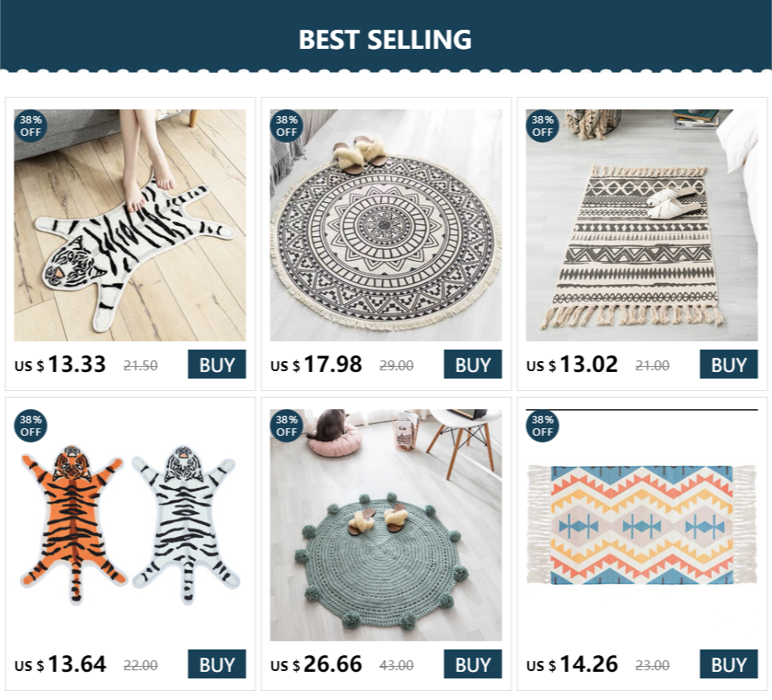This screenshot has height=700, width=772.
Task: View the green pom-pom round rug photo
Action: pos(386,525)
